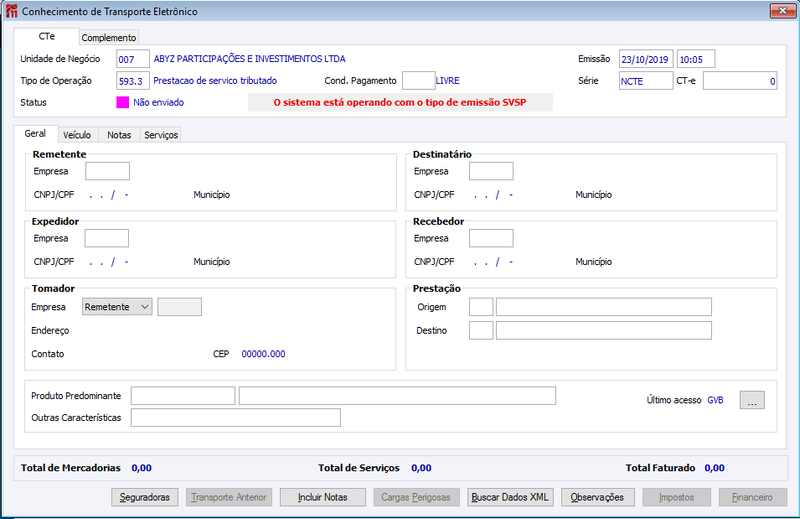Focus the Unidade de Negócio field 007
This screenshot has height=519, width=800.
pos(133,59)
